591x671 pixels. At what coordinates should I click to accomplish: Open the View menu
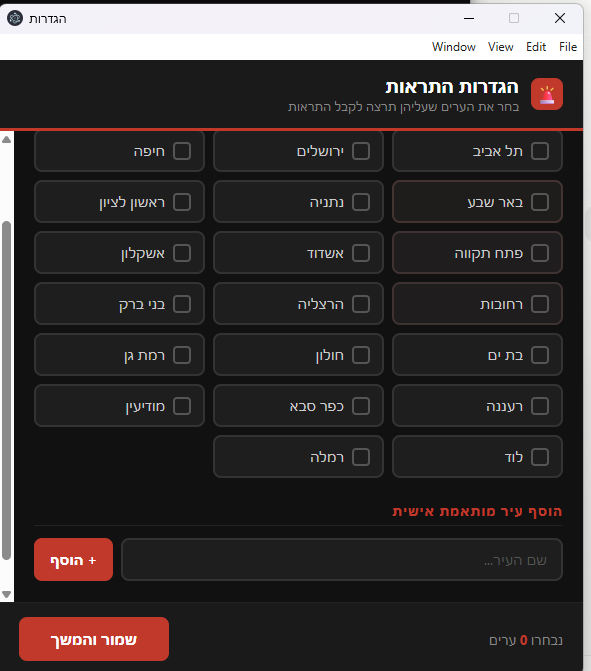pyautogui.click(x=501, y=47)
